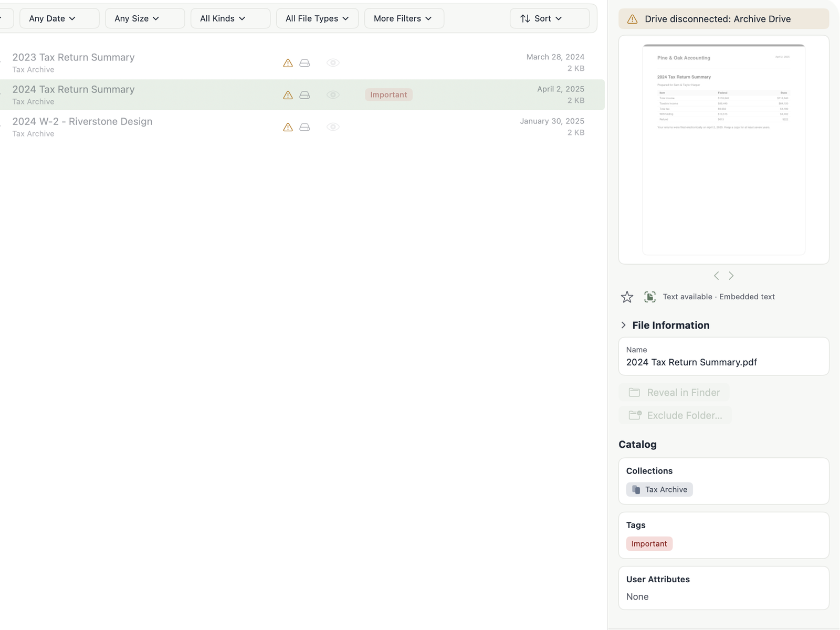840x630 pixels.
Task: Open the More Filters menu
Action: click(x=404, y=18)
